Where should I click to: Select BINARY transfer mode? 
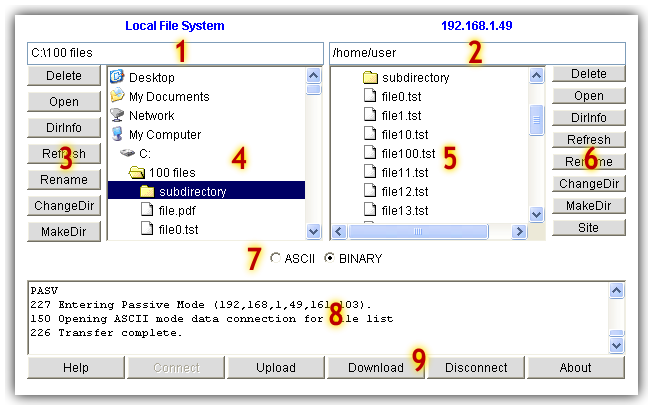point(329,258)
